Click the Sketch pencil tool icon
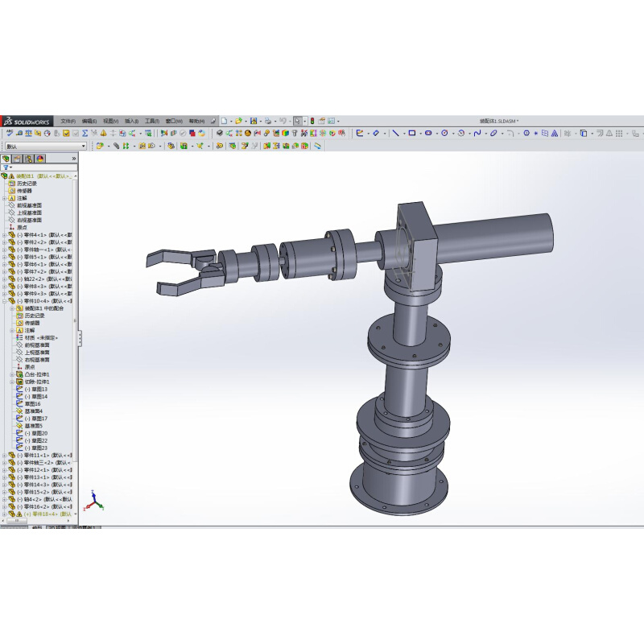 click(360, 133)
